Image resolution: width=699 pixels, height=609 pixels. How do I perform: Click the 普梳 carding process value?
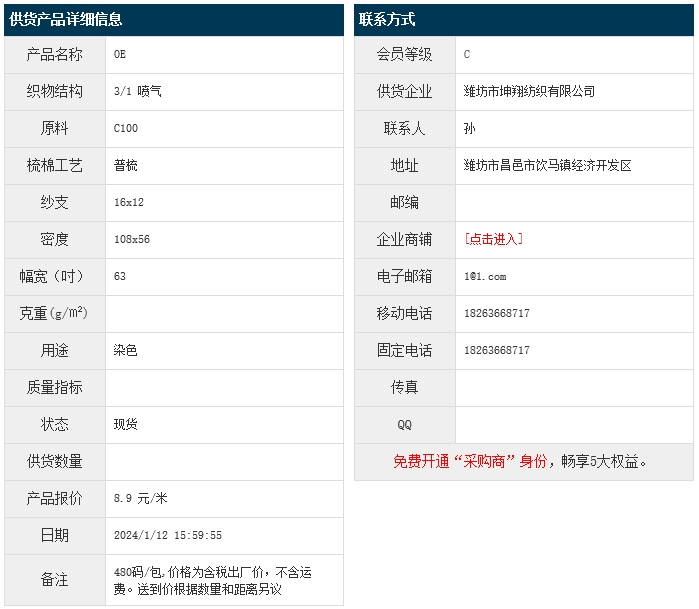click(x=126, y=165)
